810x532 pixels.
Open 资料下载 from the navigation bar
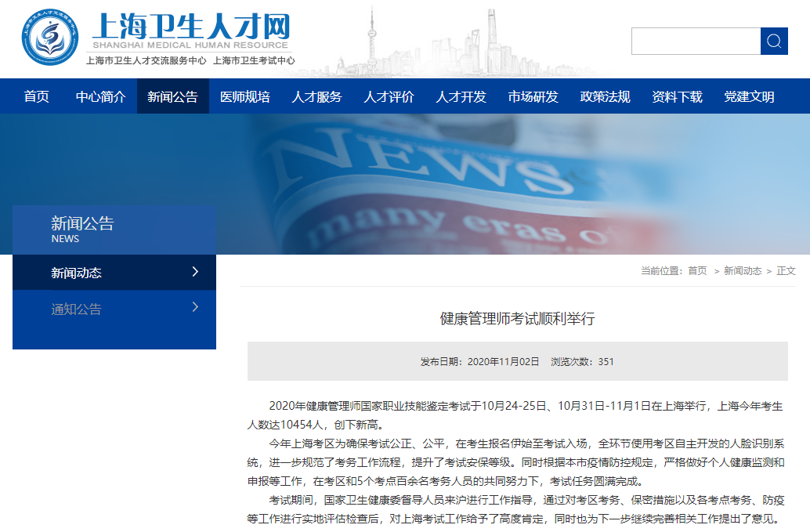pyautogui.click(x=677, y=96)
